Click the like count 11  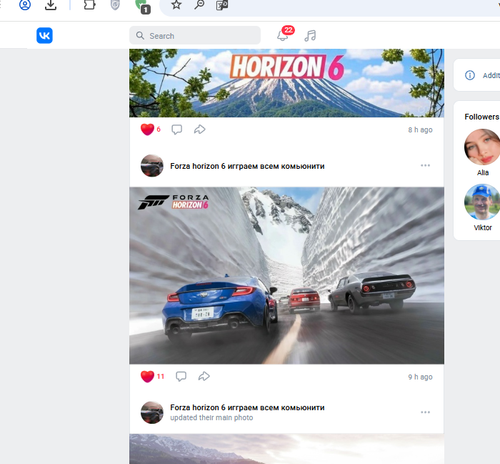[x=161, y=376]
